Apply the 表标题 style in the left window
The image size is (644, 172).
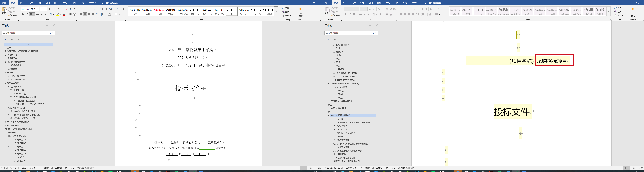coord(171,11)
